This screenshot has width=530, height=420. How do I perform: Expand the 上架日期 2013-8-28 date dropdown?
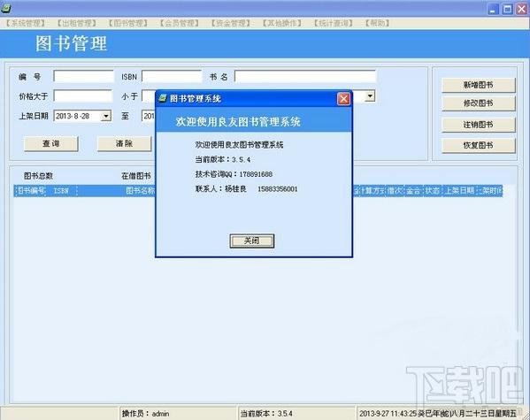point(106,116)
